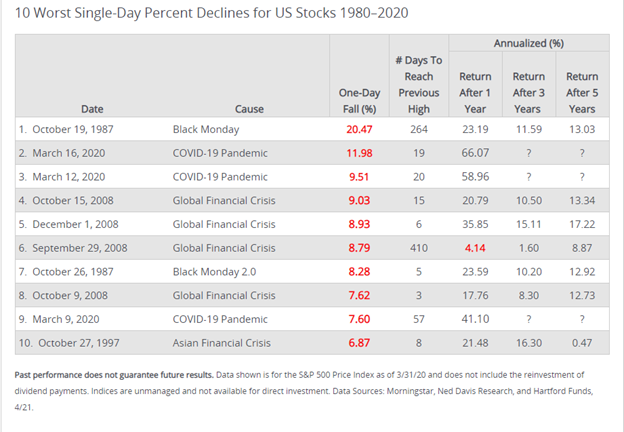
Task: Click the Return After 1 Year header
Action: point(475,92)
